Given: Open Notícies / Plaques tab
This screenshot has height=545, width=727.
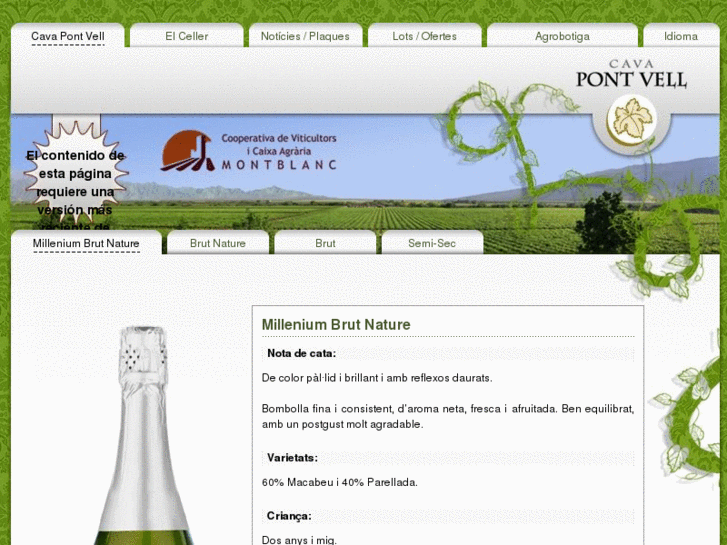Looking at the screenshot, I should (305, 36).
